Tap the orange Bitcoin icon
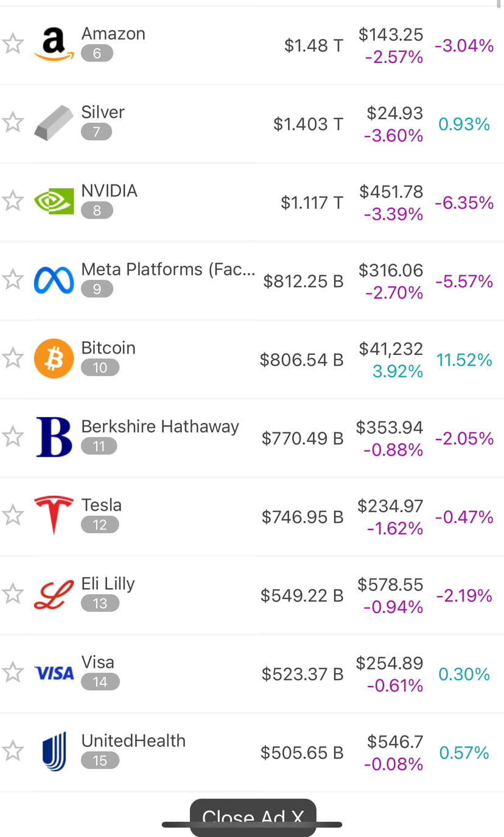 [54, 359]
